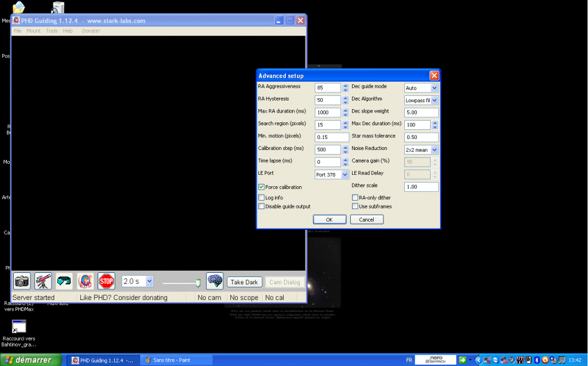The height and width of the screenshot is (366, 588).
Task: Click the Take Dark button
Action: pos(244,282)
